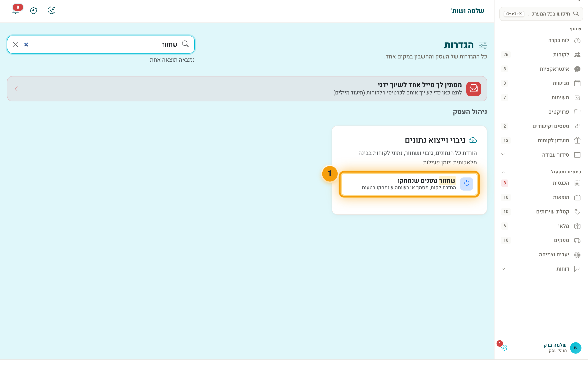
Task: Click the cloud download icon on backup card
Action: 473,140
